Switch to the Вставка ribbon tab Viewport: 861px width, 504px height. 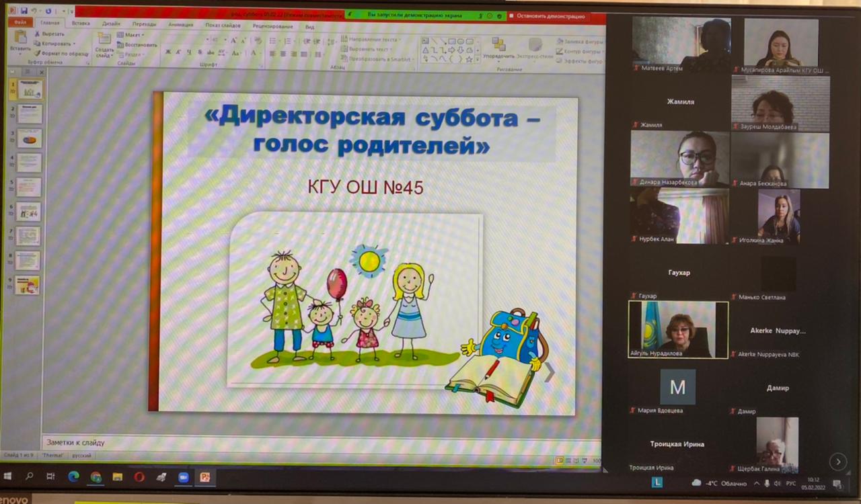[x=81, y=24]
